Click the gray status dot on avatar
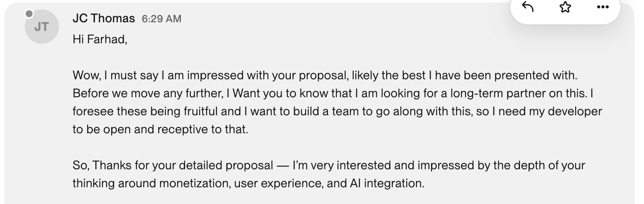This screenshot has width=644, height=204. [x=29, y=14]
